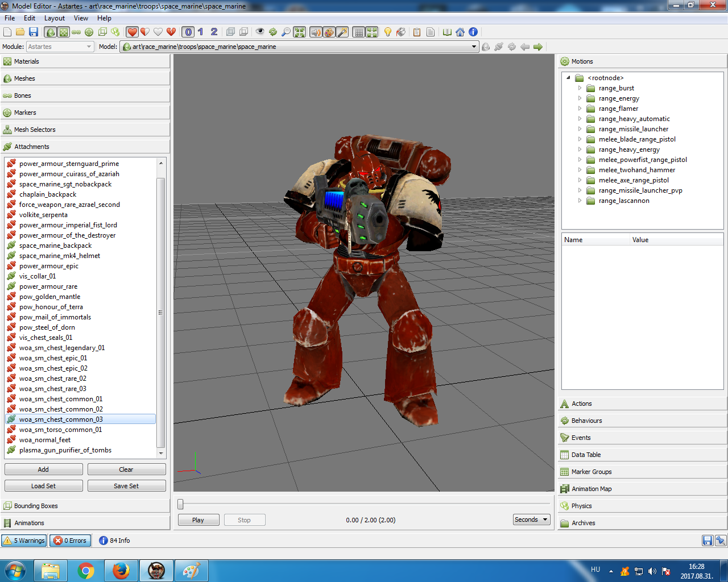Open the Seconds time unit dropdown
This screenshot has height=582, width=728.
pyautogui.click(x=531, y=519)
